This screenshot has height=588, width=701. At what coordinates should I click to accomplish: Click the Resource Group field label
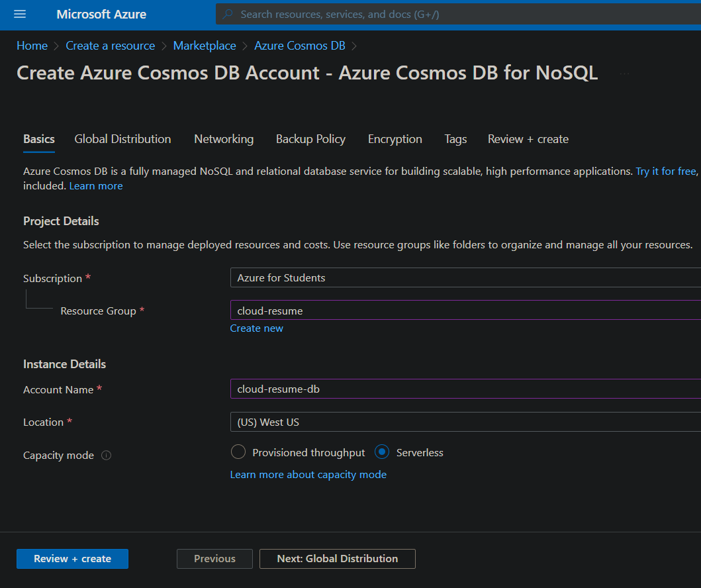tap(99, 311)
